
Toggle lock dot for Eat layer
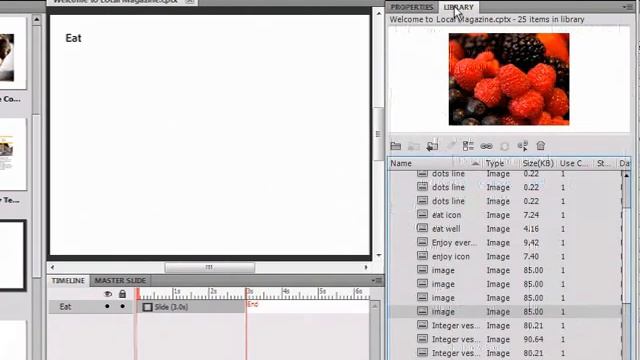(122, 306)
